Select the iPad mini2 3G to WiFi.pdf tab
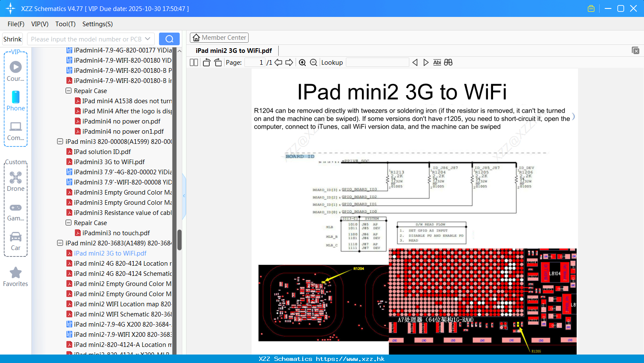Viewport: 644px width, 363px height. [x=234, y=50]
